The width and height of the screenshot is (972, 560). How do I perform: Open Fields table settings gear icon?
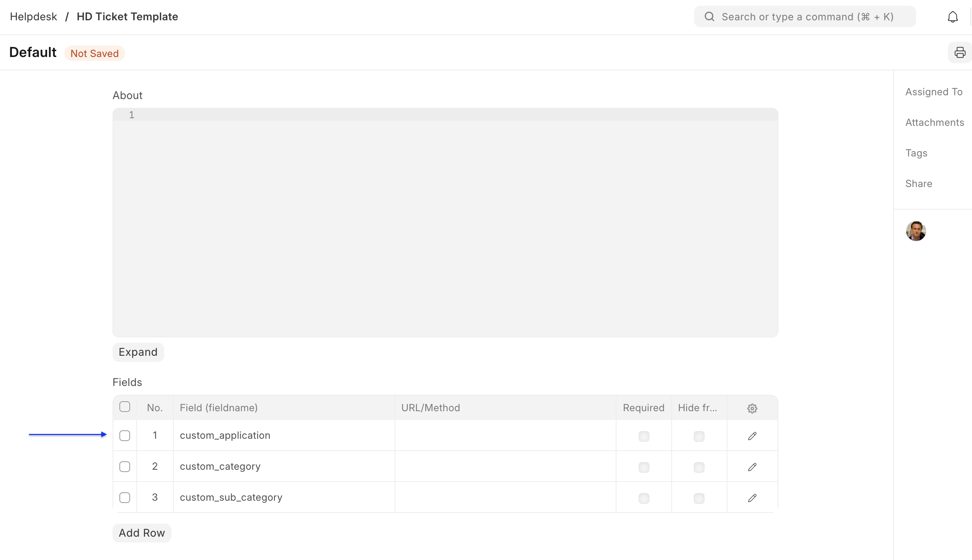tap(752, 408)
